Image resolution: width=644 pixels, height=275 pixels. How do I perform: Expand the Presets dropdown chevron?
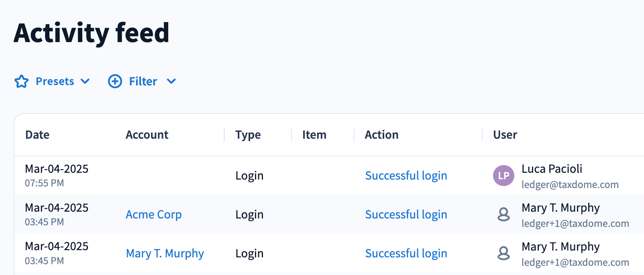pyautogui.click(x=85, y=81)
